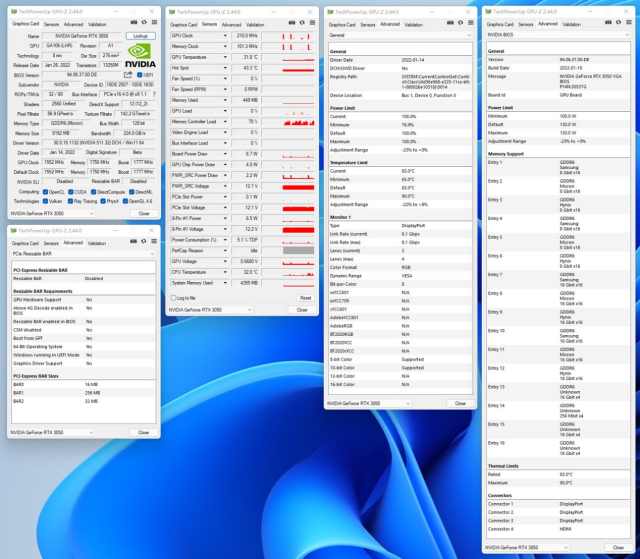Click Bus Interface question mark icon
This screenshot has height=559, width=640.
tap(154, 94)
